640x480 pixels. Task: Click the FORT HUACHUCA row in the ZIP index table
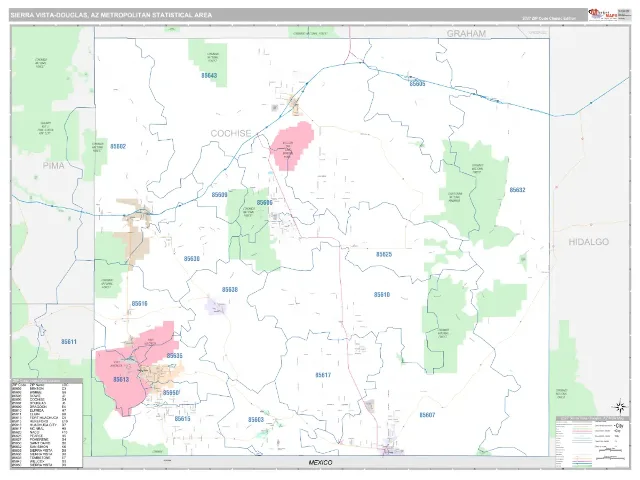(47, 418)
